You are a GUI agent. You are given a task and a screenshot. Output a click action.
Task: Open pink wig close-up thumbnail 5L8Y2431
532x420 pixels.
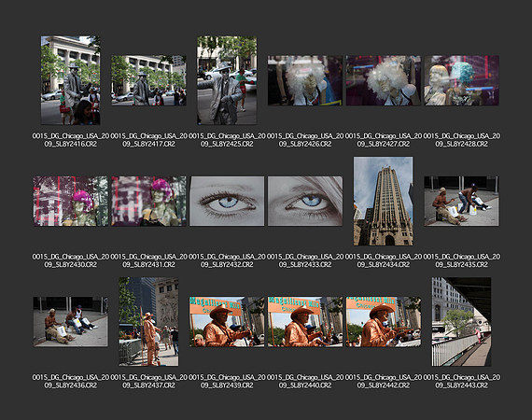[x=149, y=202]
